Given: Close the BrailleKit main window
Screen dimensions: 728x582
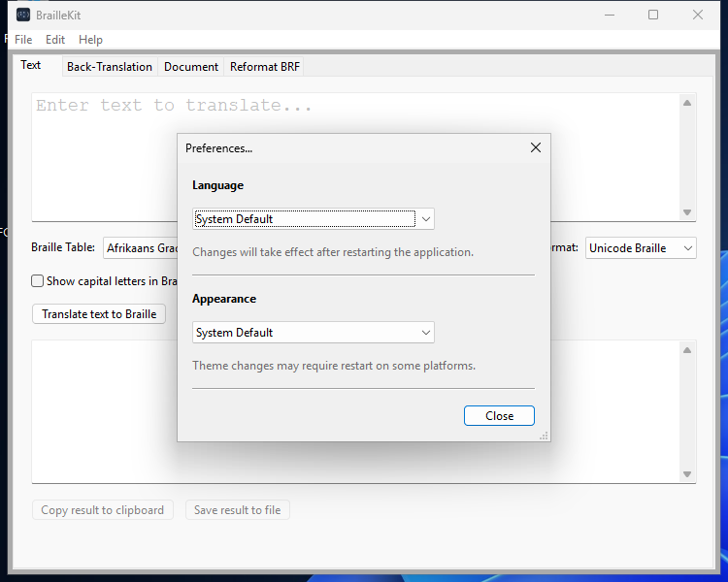Looking at the screenshot, I should pyautogui.click(x=697, y=15).
